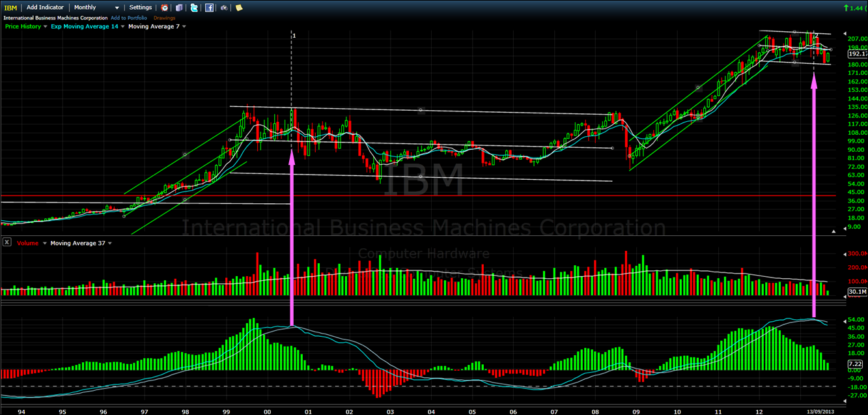Click the alarm clock alert icon
The height and width of the screenshot is (415, 868).
165,8
